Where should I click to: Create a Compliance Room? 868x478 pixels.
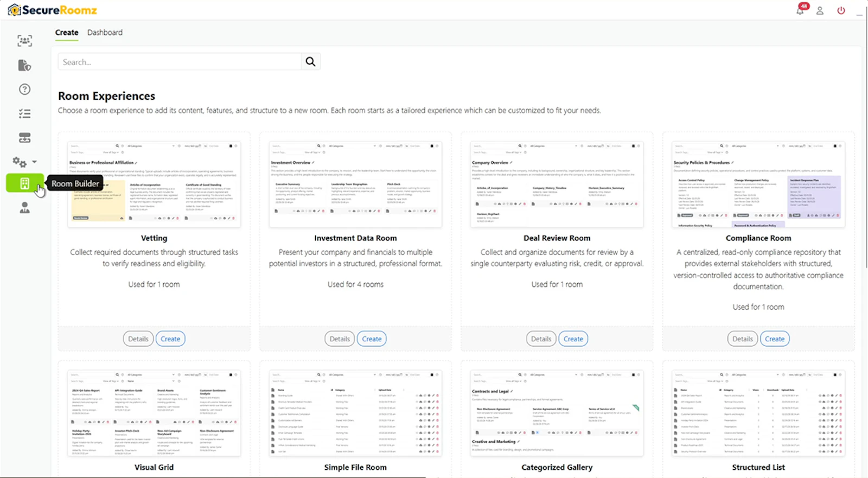775,339
